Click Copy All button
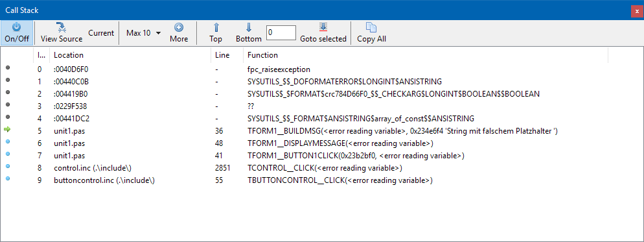This screenshot has height=242, width=644. coord(371,33)
